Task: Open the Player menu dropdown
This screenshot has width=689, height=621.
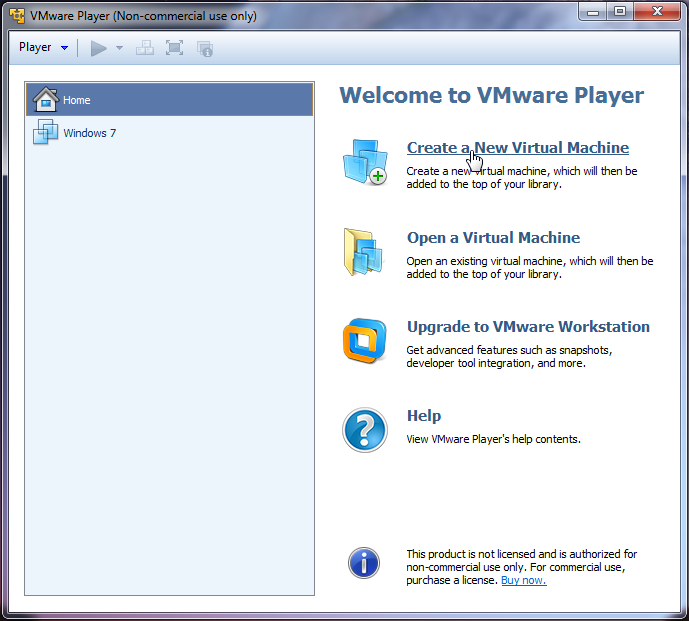Action: 43,47
